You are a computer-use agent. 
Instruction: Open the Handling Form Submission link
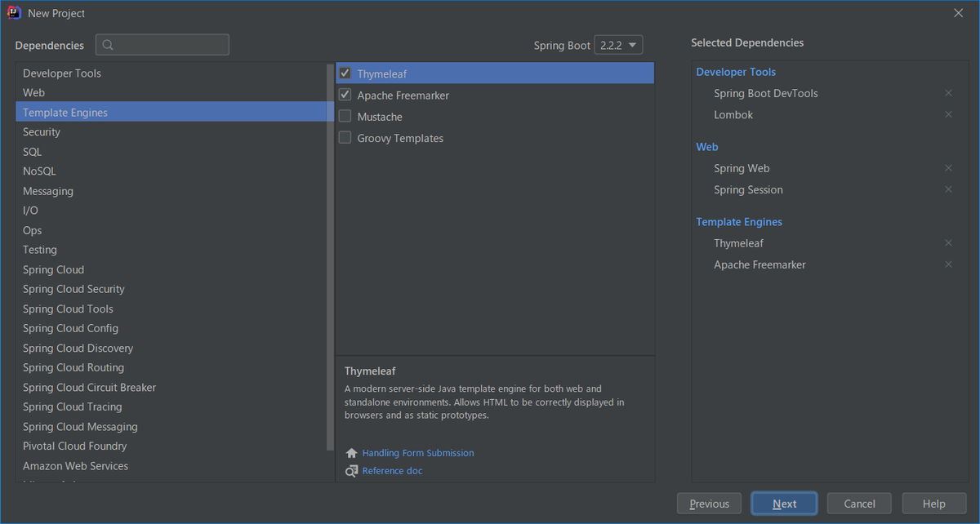click(x=418, y=453)
